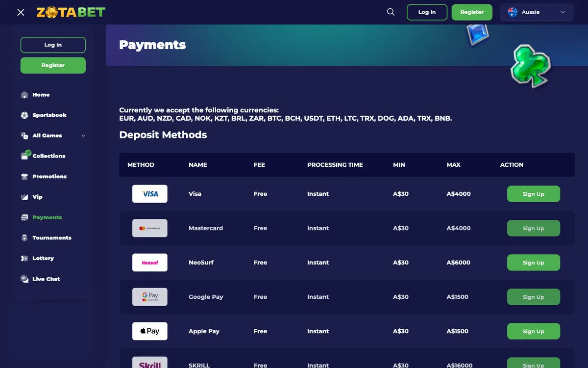Click the sidebar Register button
The width and height of the screenshot is (588, 368).
53,65
